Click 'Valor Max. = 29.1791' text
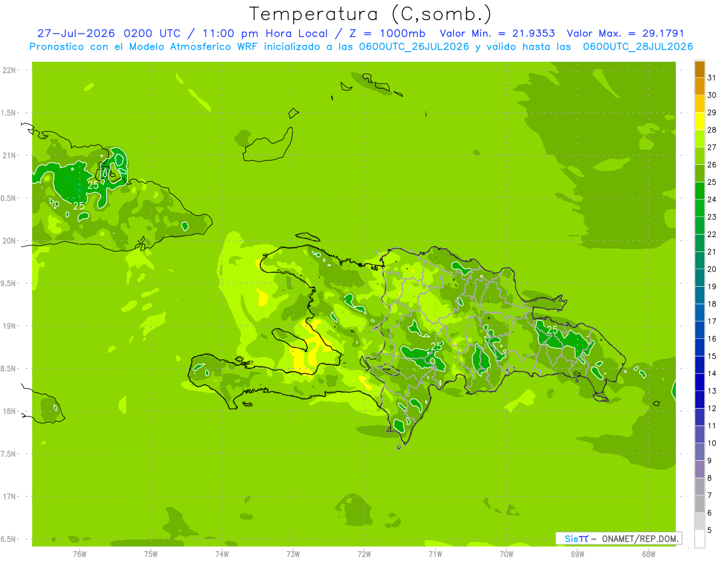The image size is (728, 562). tap(625, 33)
